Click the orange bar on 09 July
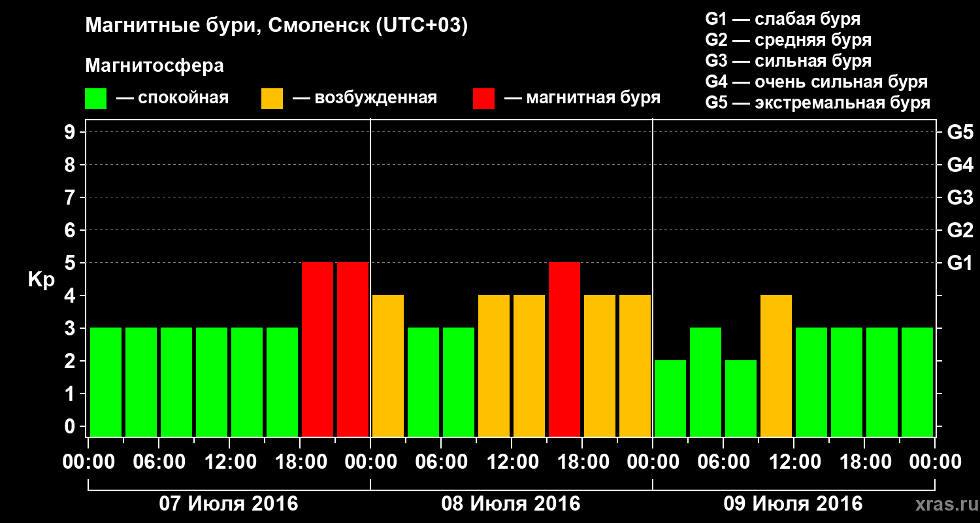980x523 pixels. [776, 366]
